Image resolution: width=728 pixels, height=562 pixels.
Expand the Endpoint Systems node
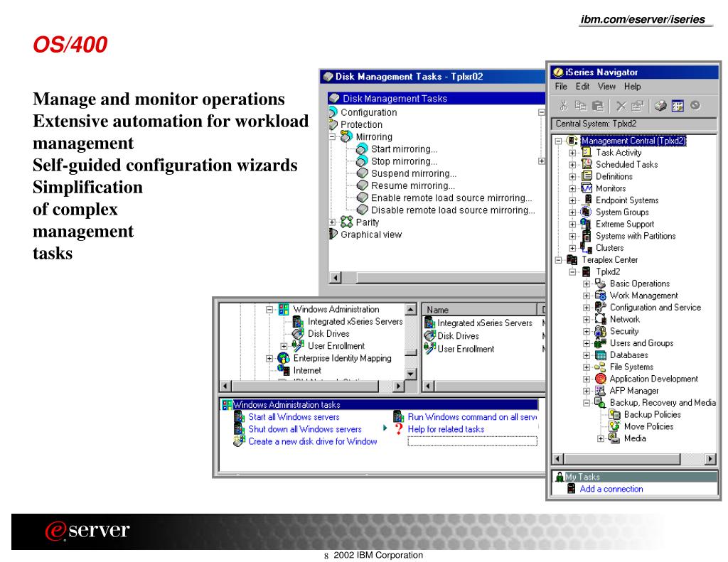click(x=572, y=200)
